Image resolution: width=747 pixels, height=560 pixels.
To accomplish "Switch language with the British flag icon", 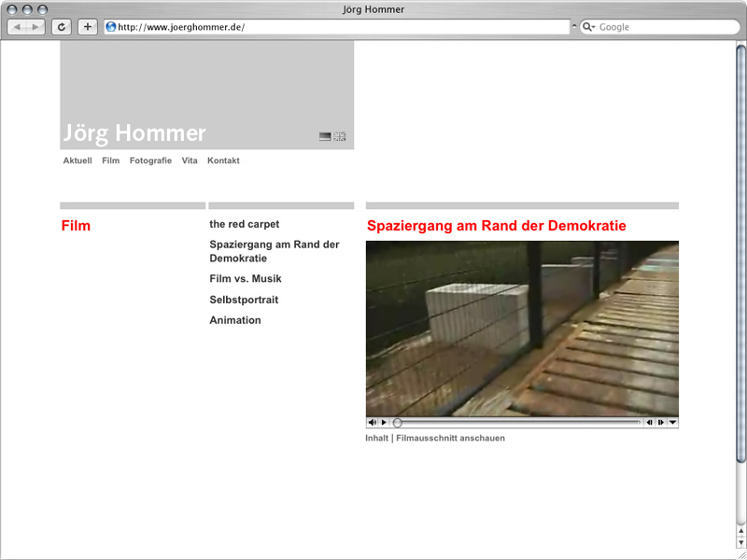I will [340, 136].
